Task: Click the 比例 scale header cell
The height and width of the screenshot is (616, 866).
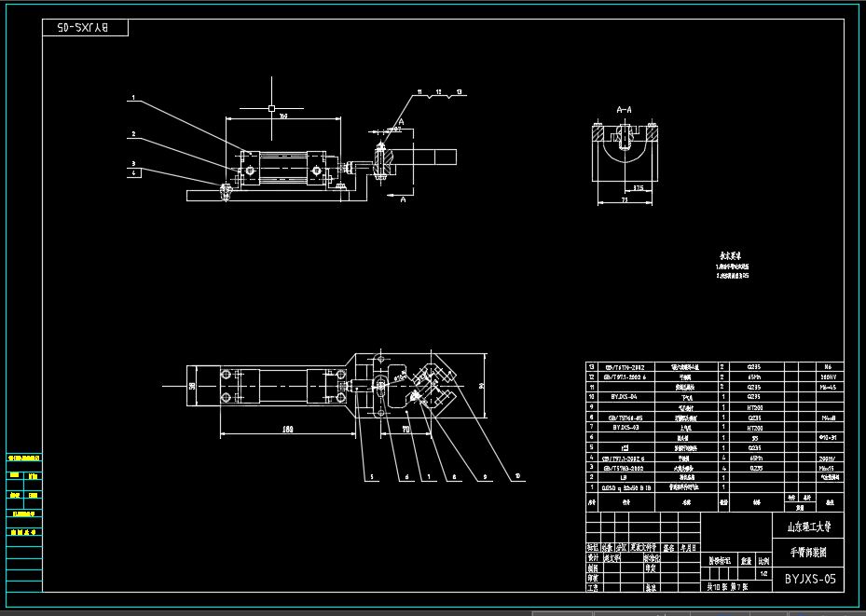Action: (763, 561)
